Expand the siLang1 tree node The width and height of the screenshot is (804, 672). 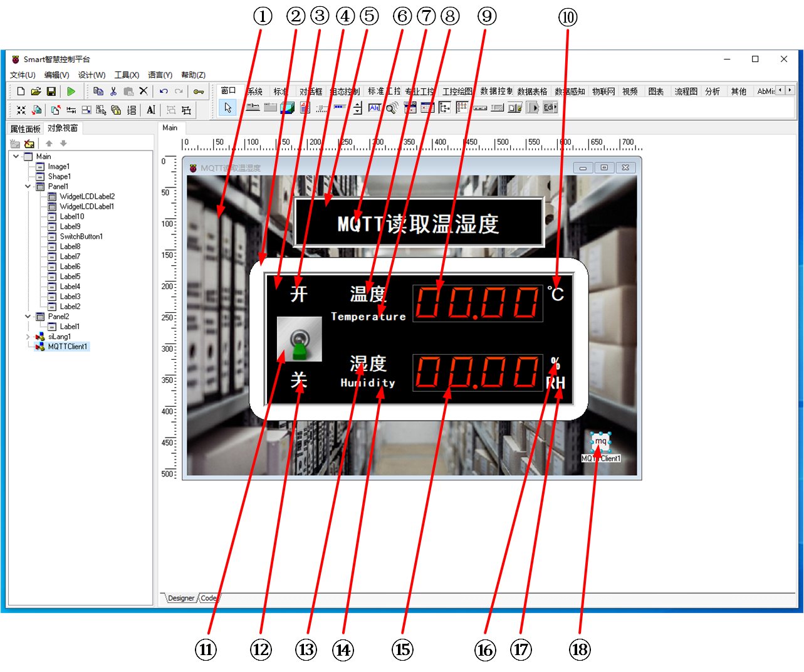[x=28, y=337]
